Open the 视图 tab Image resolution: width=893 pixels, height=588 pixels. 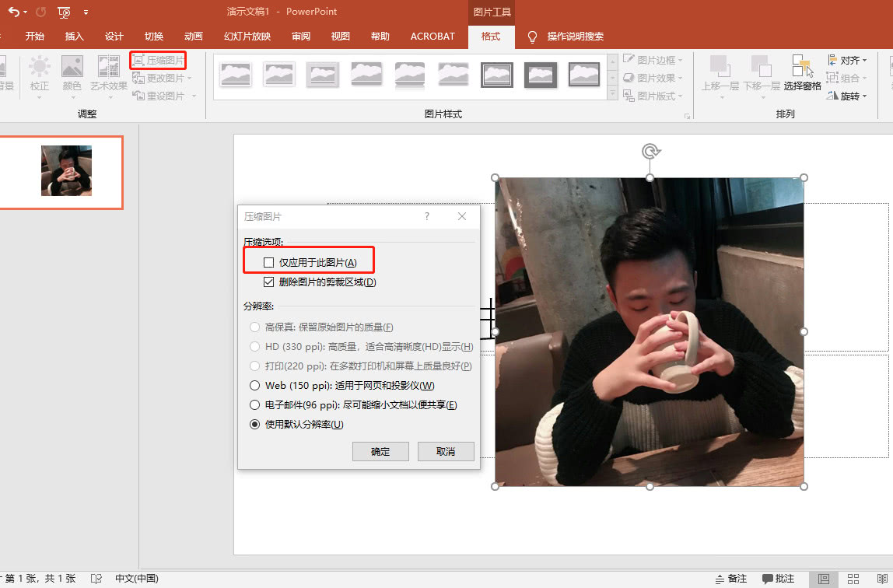coord(341,37)
